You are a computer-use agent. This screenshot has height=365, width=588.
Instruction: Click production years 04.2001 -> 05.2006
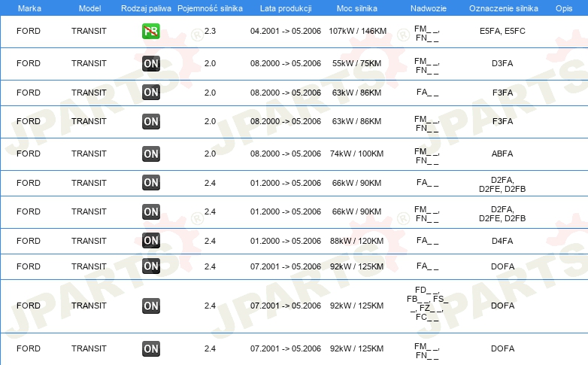pyautogui.click(x=286, y=31)
